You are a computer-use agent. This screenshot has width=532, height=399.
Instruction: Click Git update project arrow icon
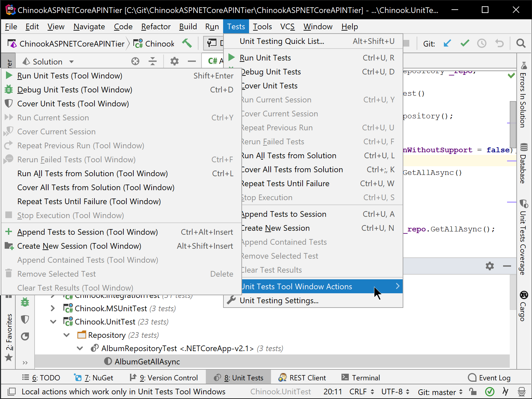coord(448,43)
